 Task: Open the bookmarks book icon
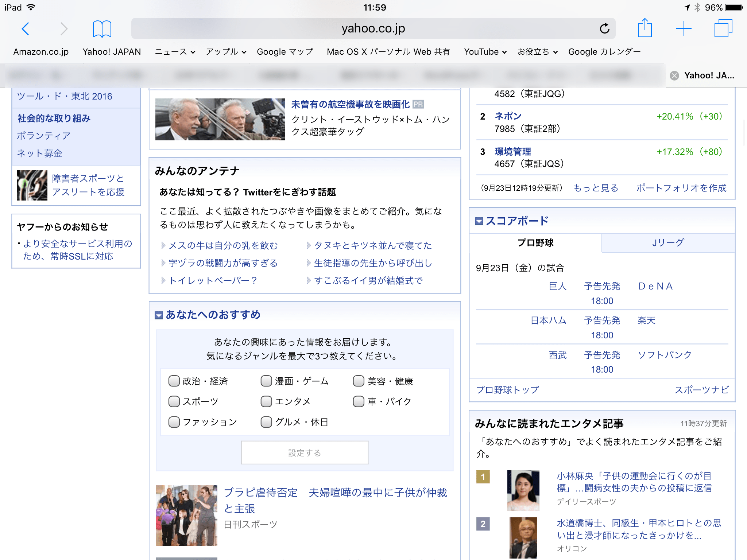coord(102,29)
